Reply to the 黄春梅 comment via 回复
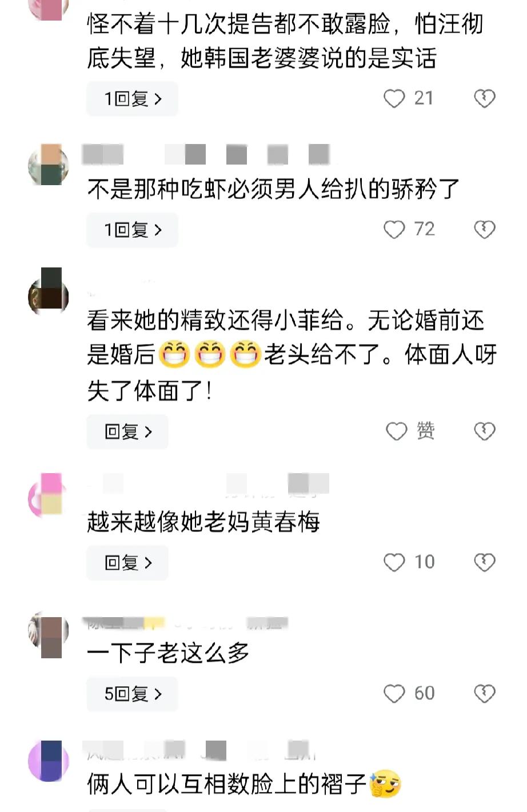This screenshot has width=527, height=812. click(x=127, y=563)
